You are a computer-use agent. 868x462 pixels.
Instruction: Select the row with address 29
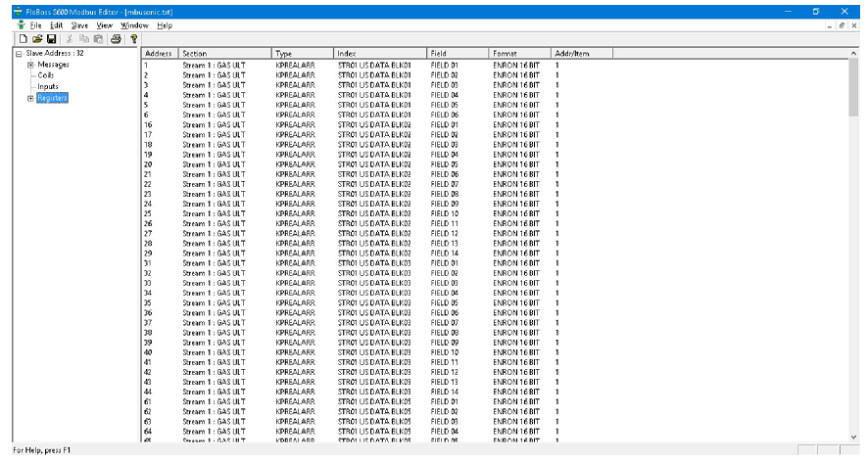495,254
